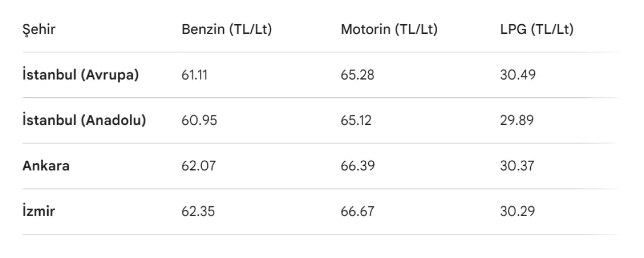Click Ankara's benzin price 62.07
644x258 pixels.
tap(198, 166)
